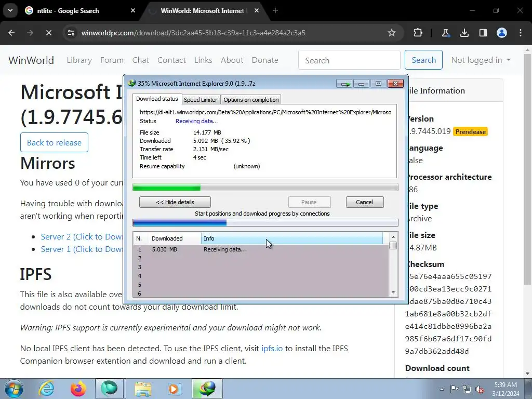Cancel the download
Viewport: 532px width, 399px height.
tap(365, 202)
